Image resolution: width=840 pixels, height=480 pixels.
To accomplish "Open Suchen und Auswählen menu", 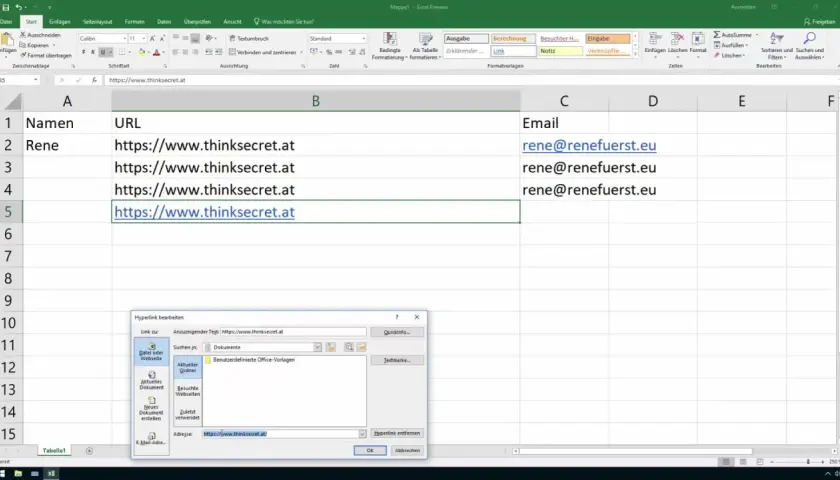I will [809, 46].
